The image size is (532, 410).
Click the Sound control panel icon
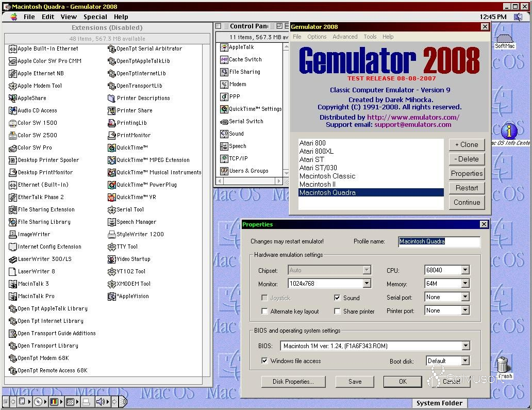[x=224, y=134]
